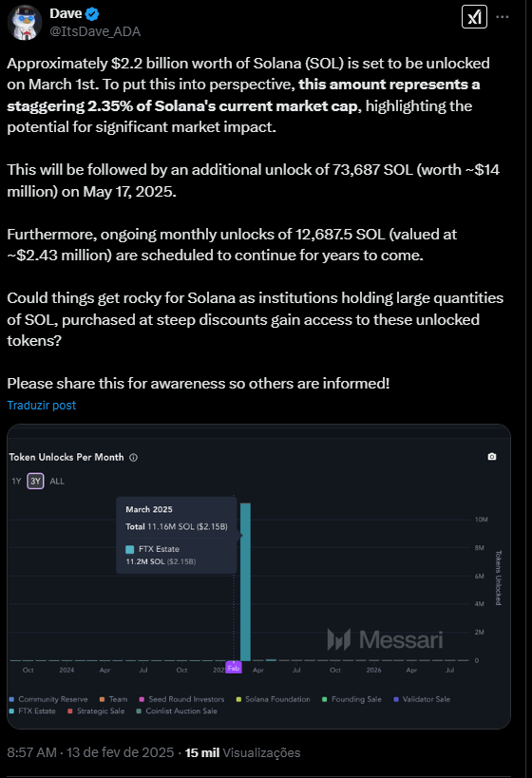Open the three-dot more options menu

pos(503,17)
